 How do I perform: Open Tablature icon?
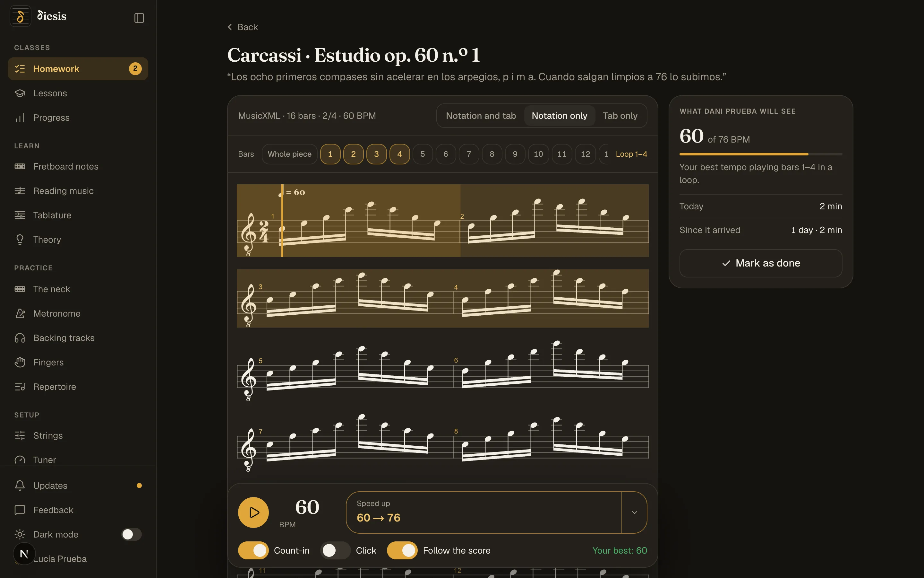20,215
